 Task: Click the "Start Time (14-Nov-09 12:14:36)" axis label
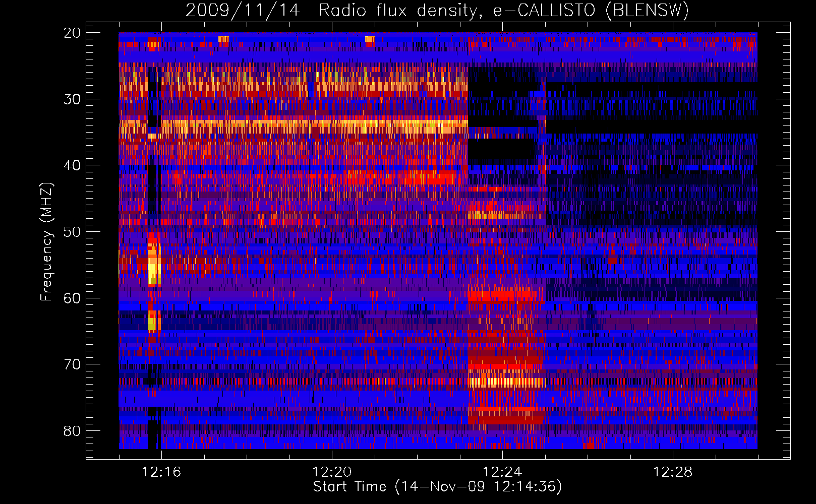pos(437,487)
